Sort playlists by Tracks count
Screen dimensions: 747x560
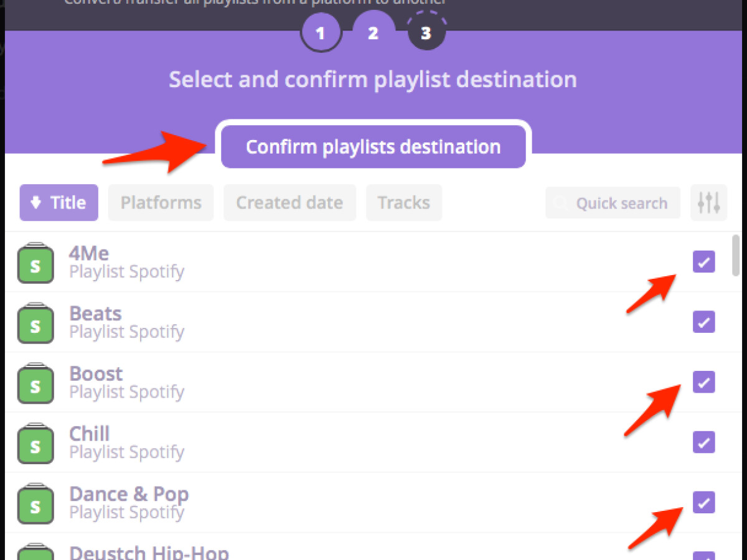(403, 202)
